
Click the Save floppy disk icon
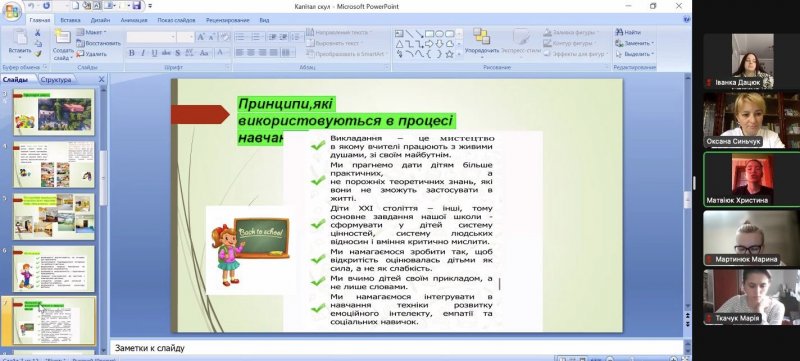point(136,6)
